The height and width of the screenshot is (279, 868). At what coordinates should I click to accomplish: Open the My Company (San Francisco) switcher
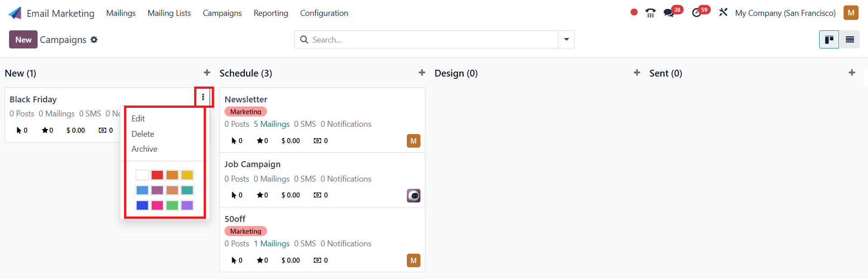[x=785, y=13]
